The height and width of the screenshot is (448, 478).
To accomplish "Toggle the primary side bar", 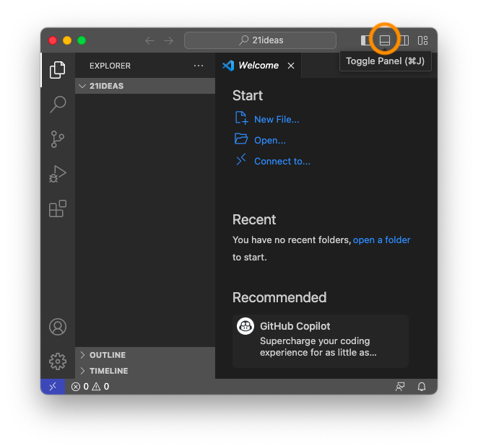I will (366, 40).
